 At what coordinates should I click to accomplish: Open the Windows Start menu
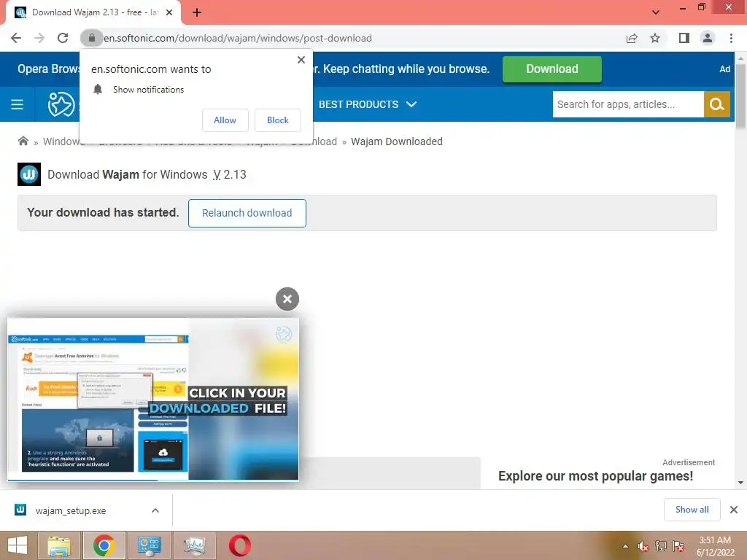point(18,545)
